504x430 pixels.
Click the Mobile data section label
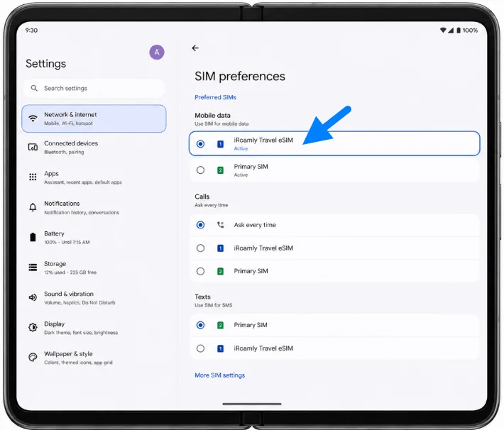tap(212, 115)
